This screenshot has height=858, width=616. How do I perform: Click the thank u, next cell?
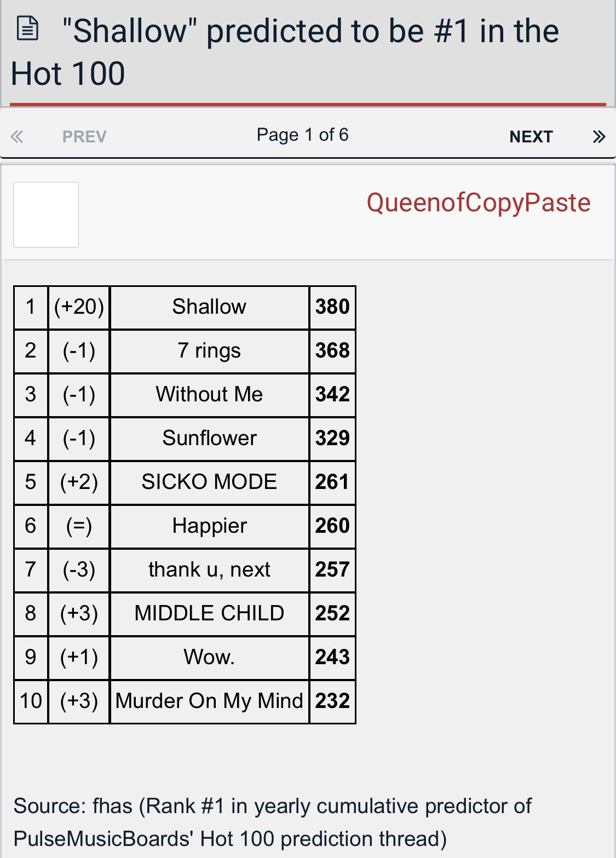point(209,570)
